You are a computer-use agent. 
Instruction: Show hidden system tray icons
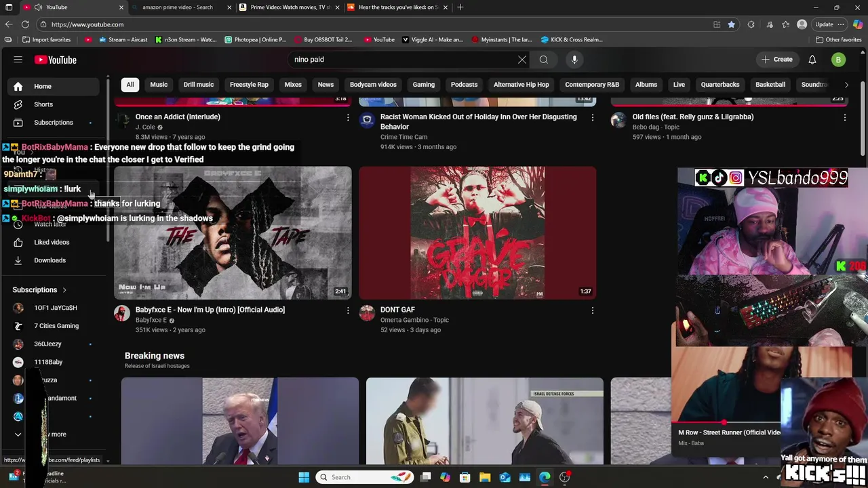[766, 477]
